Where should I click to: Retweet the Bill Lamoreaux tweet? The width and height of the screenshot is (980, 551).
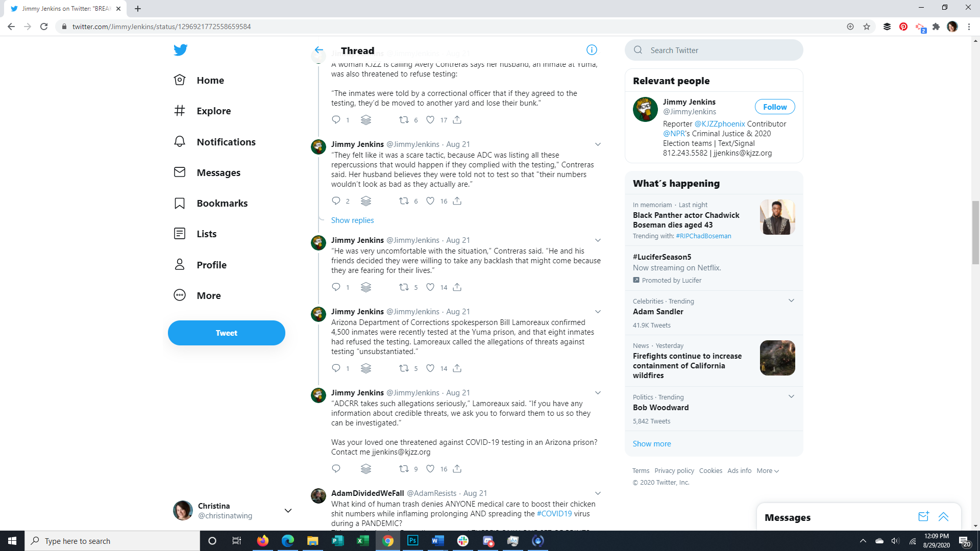pos(404,368)
